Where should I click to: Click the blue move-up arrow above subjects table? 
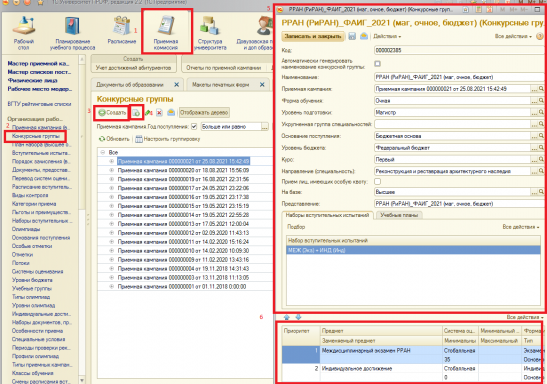click(287, 317)
